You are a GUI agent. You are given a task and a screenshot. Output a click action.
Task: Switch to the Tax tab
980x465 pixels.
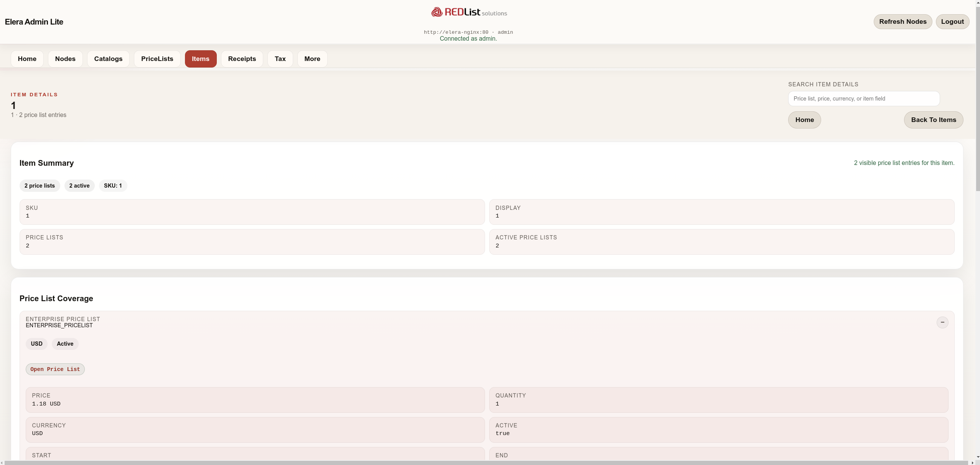tap(280, 59)
